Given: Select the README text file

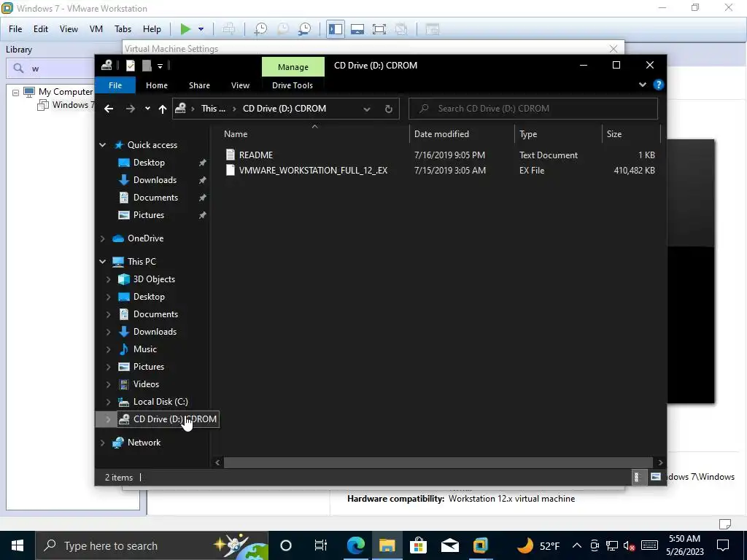Looking at the screenshot, I should click(x=256, y=155).
